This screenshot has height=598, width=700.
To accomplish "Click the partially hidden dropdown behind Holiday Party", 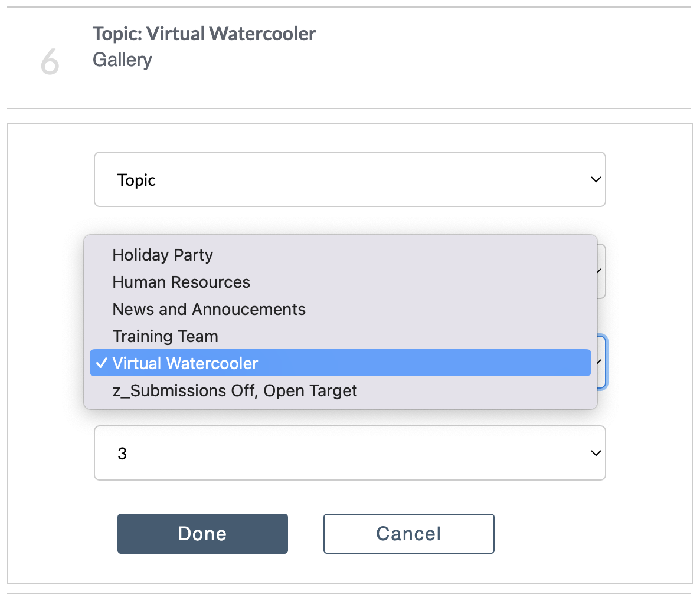I will [601, 271].
